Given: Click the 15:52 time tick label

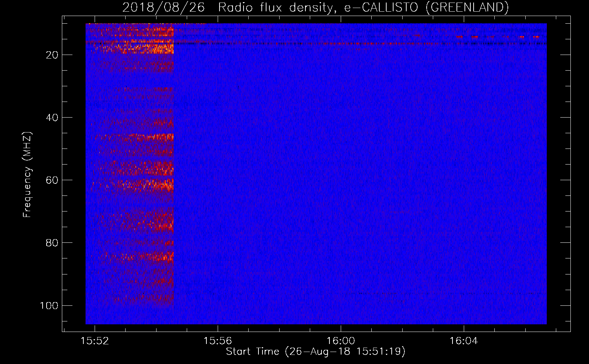Looking at the screenshot, I should [x=95, y=341].
